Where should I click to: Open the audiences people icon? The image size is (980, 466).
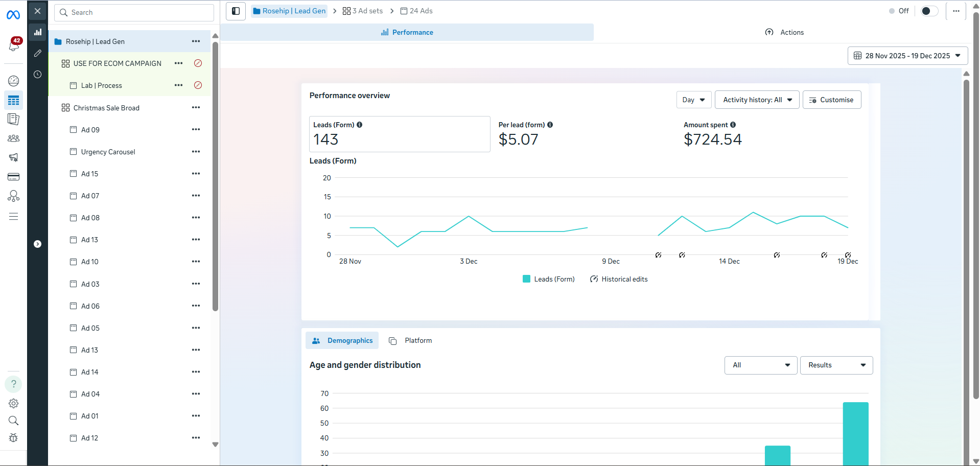14,138
